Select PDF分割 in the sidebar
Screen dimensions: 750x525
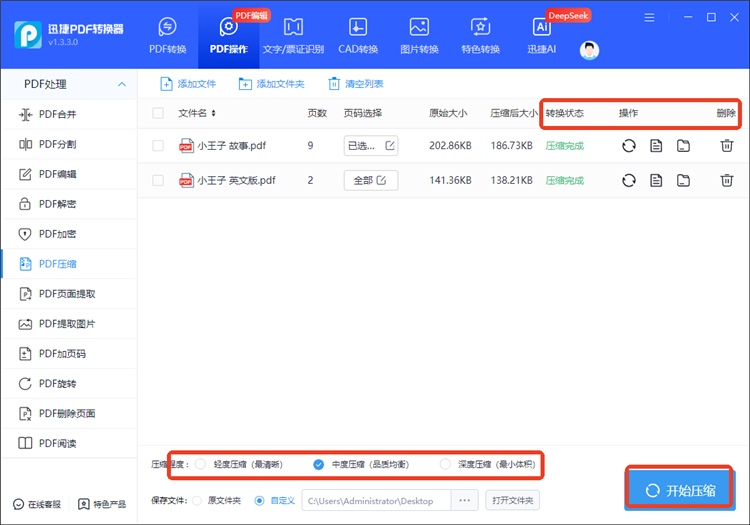(69, 144)
